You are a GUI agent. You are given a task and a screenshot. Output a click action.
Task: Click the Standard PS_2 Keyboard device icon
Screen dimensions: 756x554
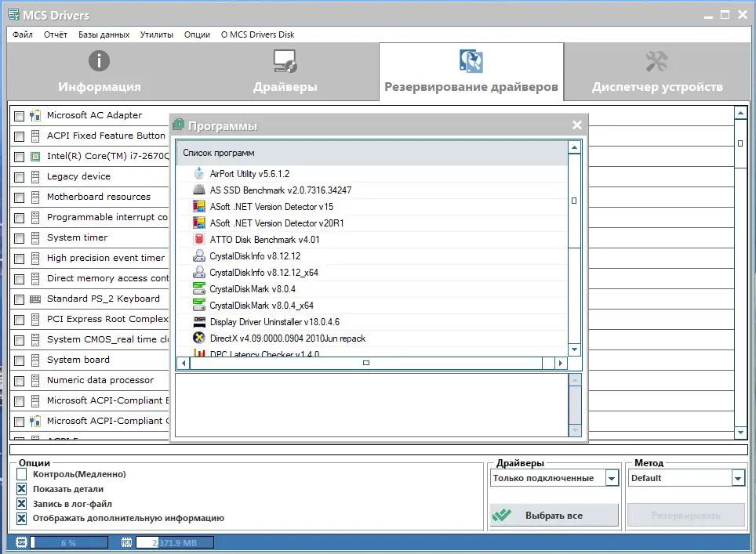[35, 299]
